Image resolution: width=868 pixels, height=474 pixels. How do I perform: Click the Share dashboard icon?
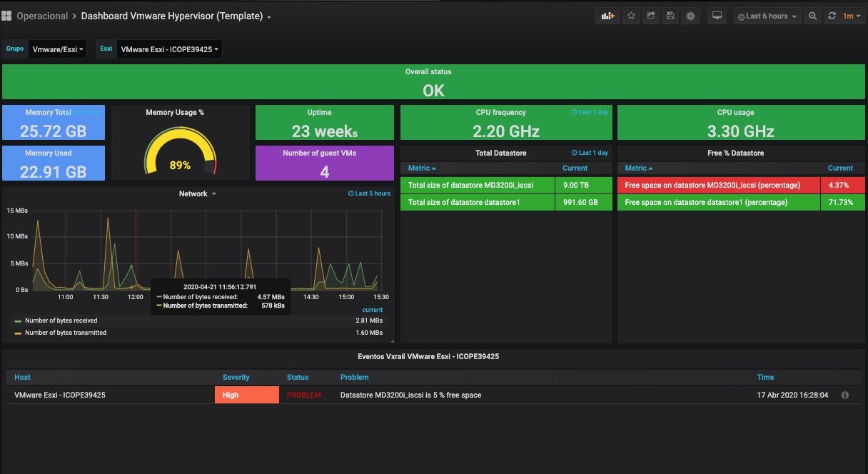pyautogui.click(x=650, y=16)
